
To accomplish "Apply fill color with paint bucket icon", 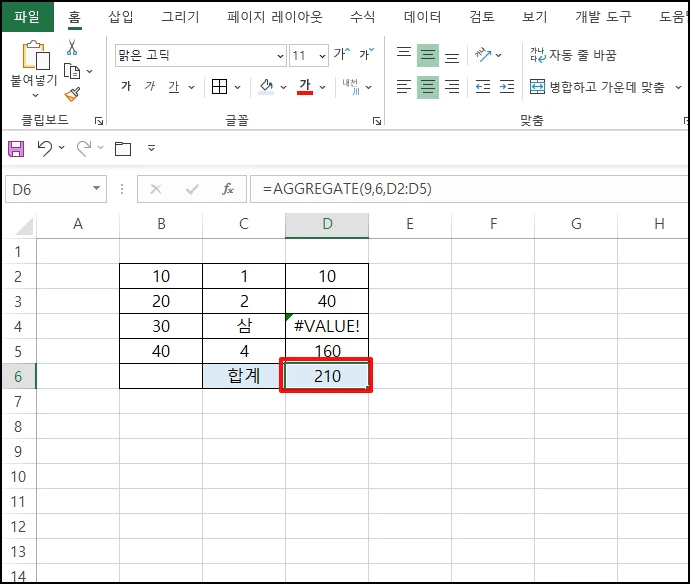I will click(266, 87).
